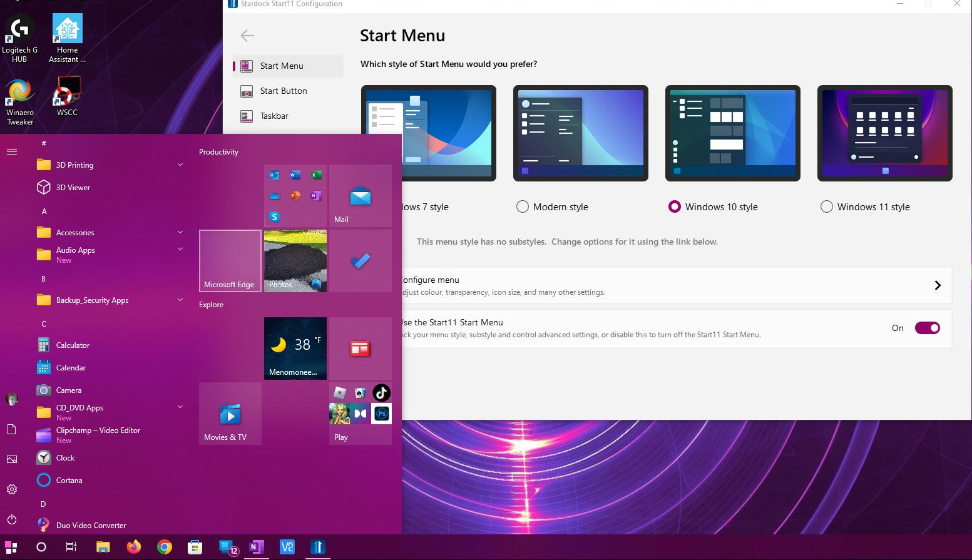This screenshot has width=972, height=560.
Task: Expand the CD_DVD Apps folder chevron
Action: click(x=180, y=407)
